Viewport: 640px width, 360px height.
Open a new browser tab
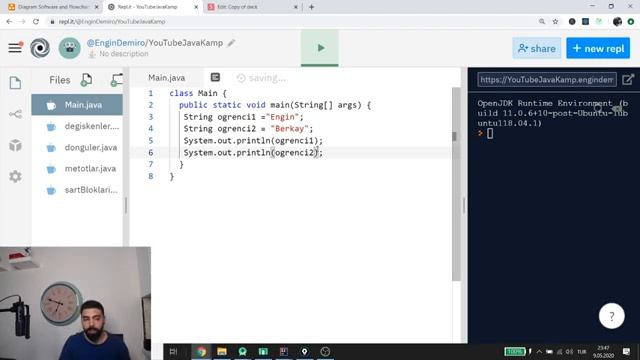tap(311, 7)
